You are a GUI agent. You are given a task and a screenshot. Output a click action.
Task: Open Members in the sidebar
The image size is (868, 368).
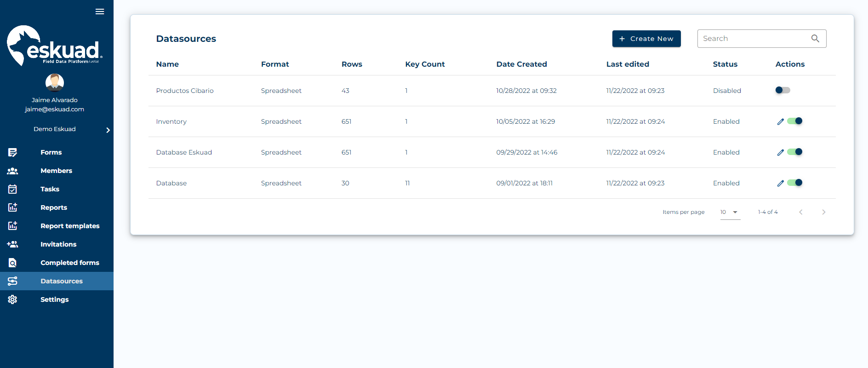point(56,171)
